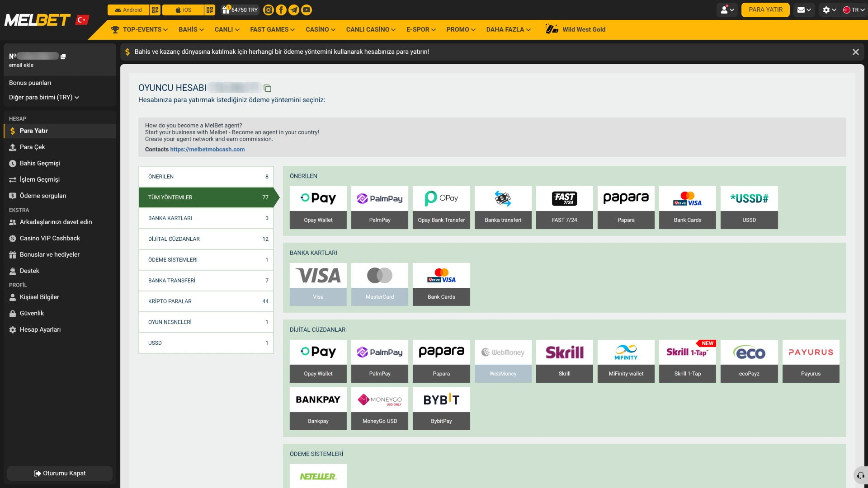Open the messages envelope icon
The image size is (868, 488).
coord(804,10)
